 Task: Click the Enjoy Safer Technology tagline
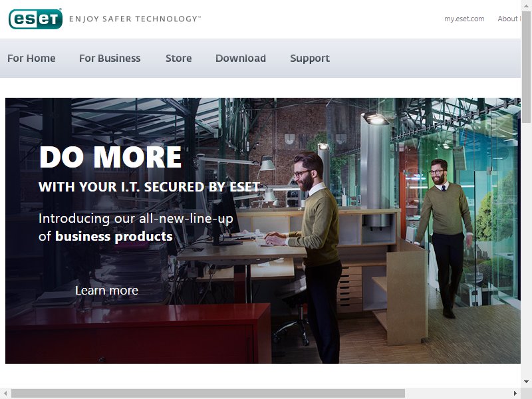[x=135, y=19]
